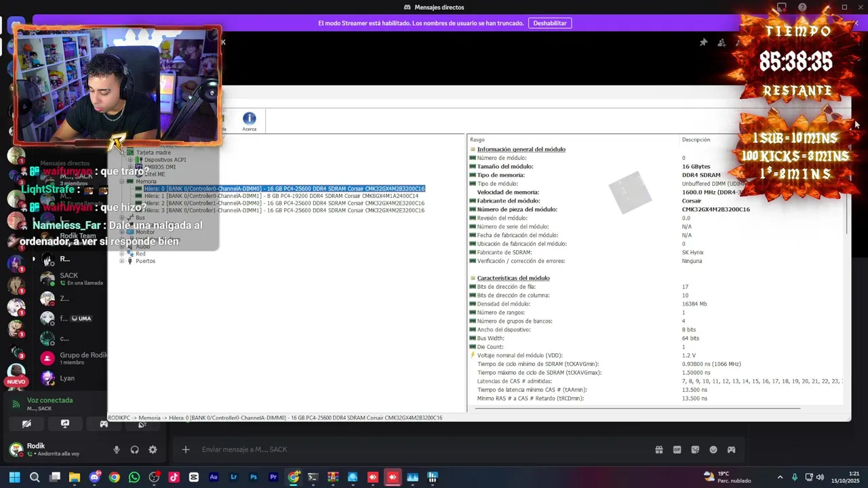Click the pinned messages pin icon
The width and height of the screenshot is (868, 488).
[703, 42]
